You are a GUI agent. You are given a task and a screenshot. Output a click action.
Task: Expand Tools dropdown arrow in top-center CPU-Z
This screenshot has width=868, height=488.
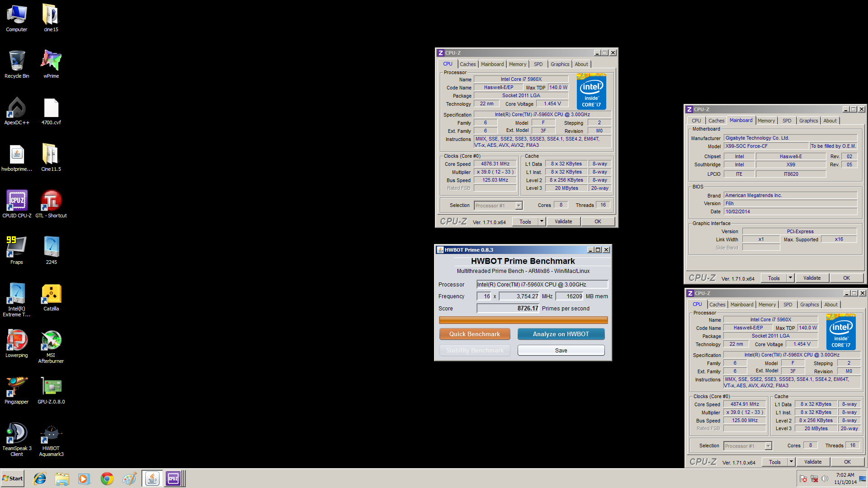point(542,221)
